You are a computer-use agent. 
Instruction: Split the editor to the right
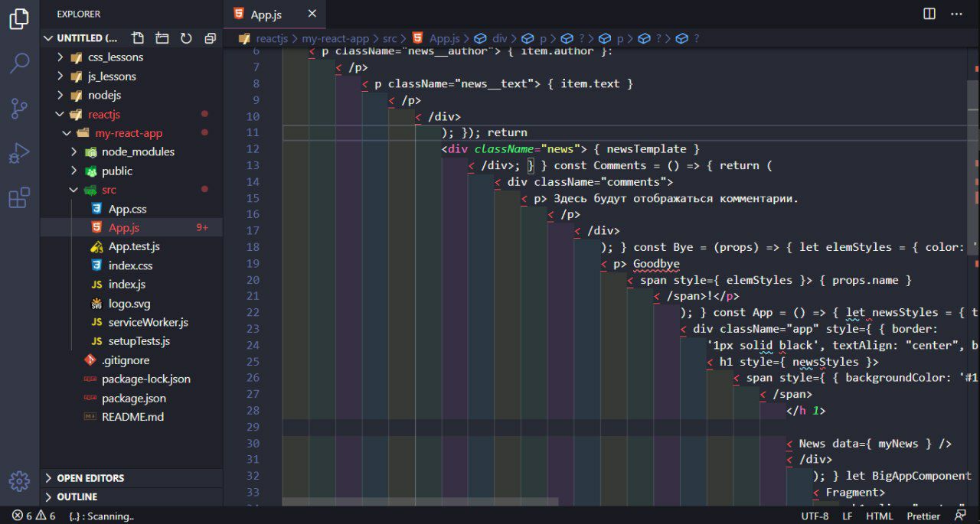(929, 14)
